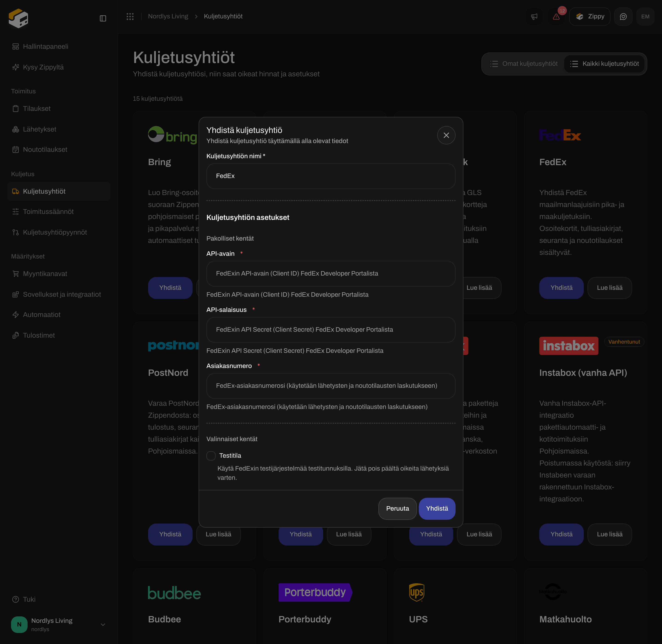Collapse the sidebar with the panel icon
Screen dimensions: 662x644
[103, 18]
